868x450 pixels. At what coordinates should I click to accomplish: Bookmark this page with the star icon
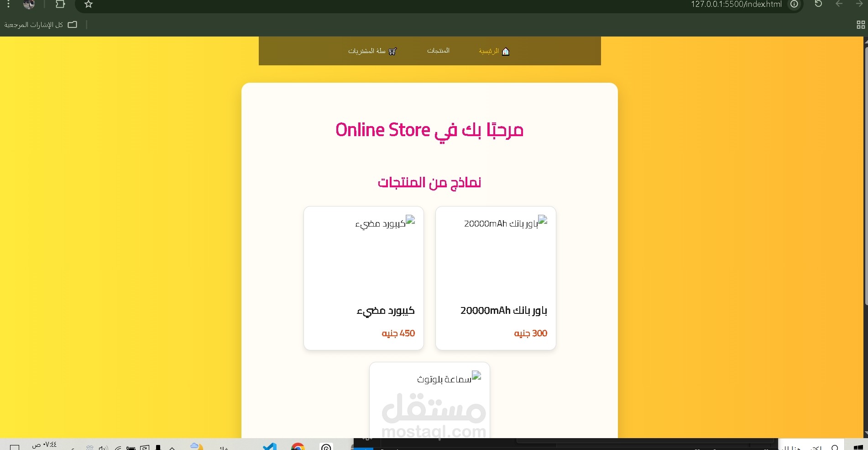click(x=89, y=4)
